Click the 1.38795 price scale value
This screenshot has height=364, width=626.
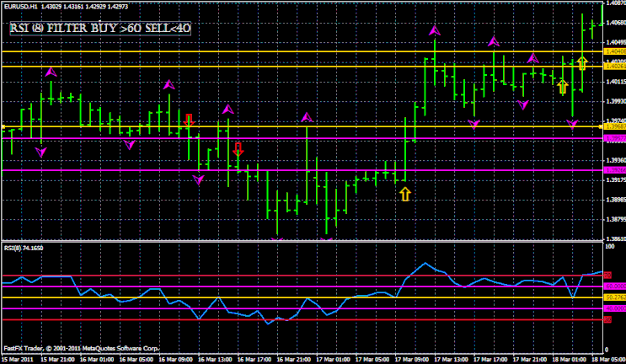tap(615, 220)
